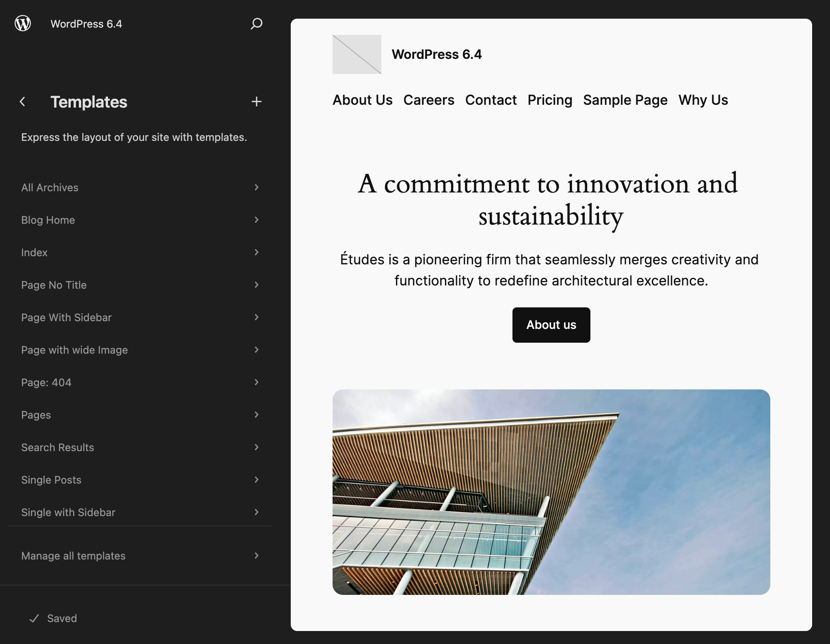Select the Templates menu item
Image resolution: width=830 pixels, height=644 pixels.
click(x=90, y=102)
